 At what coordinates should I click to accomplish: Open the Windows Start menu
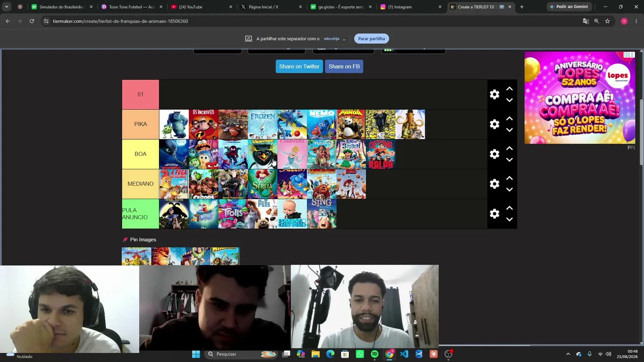click(x=196, y=354)
